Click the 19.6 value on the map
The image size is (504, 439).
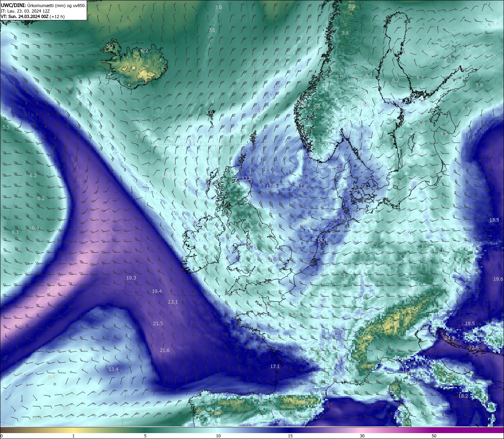coord(498,279)
